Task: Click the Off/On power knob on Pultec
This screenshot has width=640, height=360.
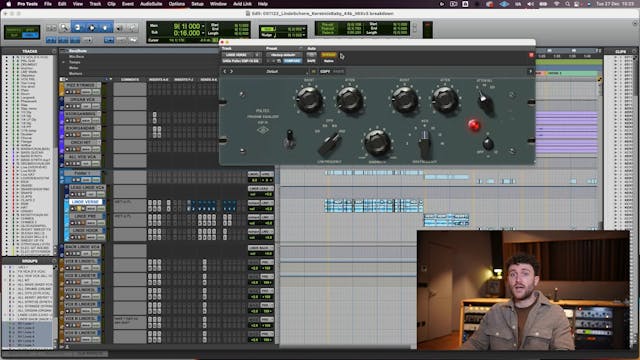Action: [488, 143]
